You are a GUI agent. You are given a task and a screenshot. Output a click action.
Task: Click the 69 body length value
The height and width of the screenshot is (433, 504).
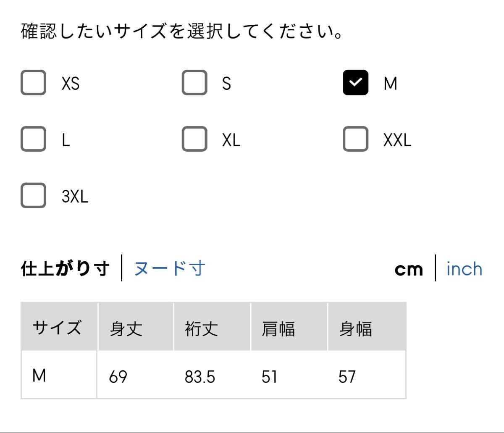point(118,377)
